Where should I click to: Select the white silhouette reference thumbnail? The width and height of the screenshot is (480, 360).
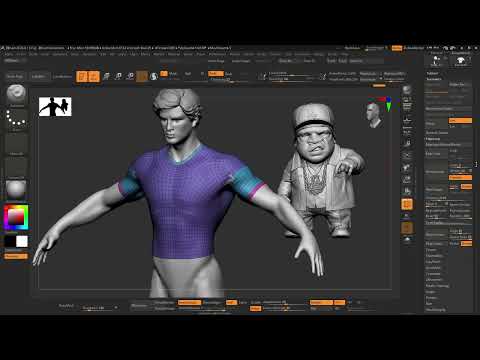click(55, 107)
